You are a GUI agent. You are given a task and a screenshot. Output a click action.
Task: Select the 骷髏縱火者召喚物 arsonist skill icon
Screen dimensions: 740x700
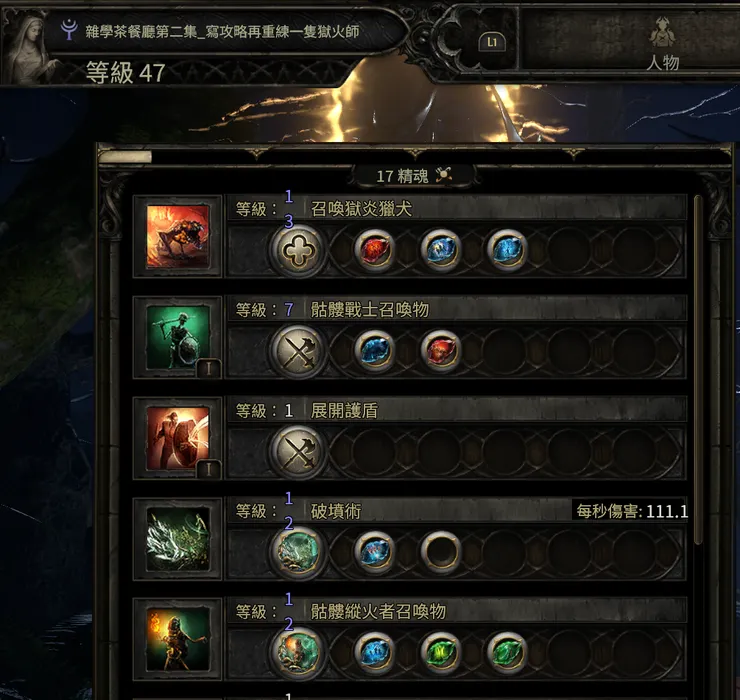[178, 640]
